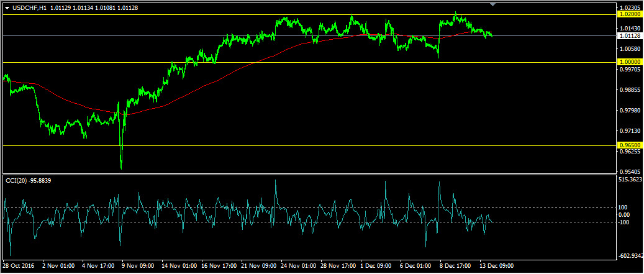Click the 1.02305 price scale value
The image size is (644, 274).
(x=630, y=7)
